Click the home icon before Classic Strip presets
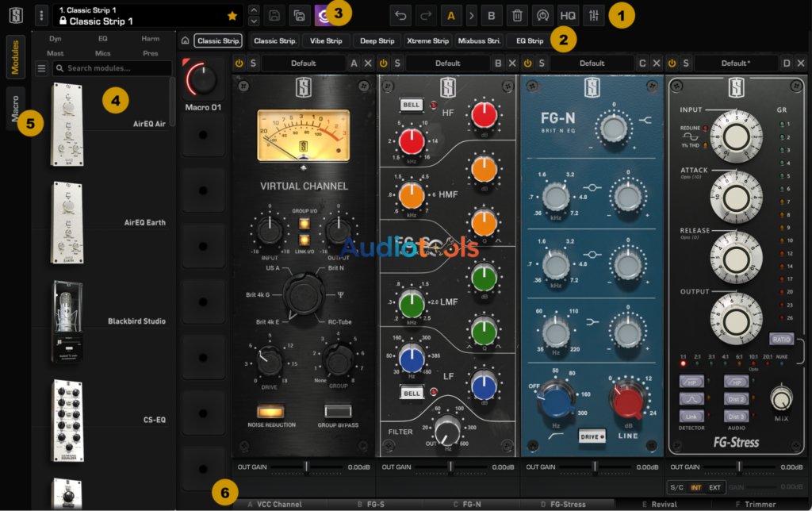 point(187,40)
